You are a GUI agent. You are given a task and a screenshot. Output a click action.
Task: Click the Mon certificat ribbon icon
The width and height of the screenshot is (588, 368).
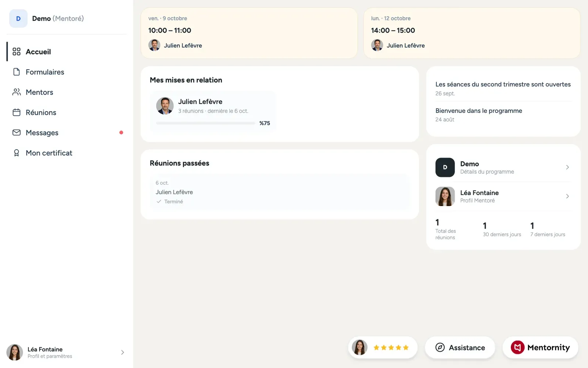17,153
